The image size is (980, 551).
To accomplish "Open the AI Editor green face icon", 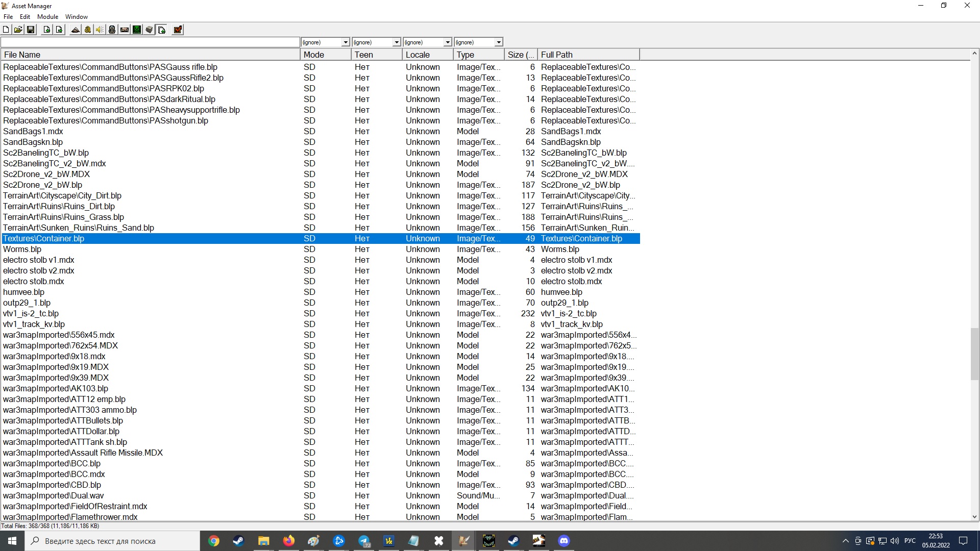I will click(137, 30).
